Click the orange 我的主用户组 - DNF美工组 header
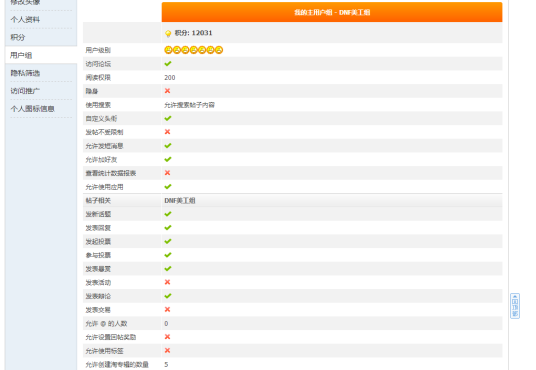 [x=332, y=12]
